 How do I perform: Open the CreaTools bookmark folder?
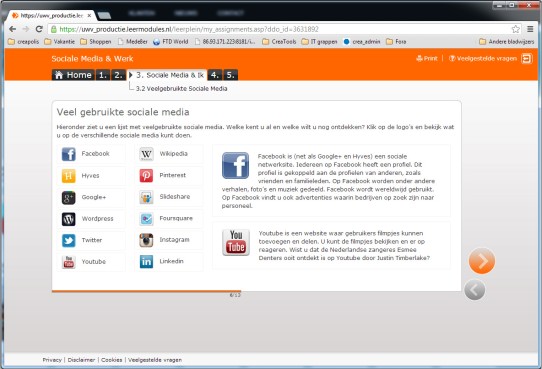[279, 41]
